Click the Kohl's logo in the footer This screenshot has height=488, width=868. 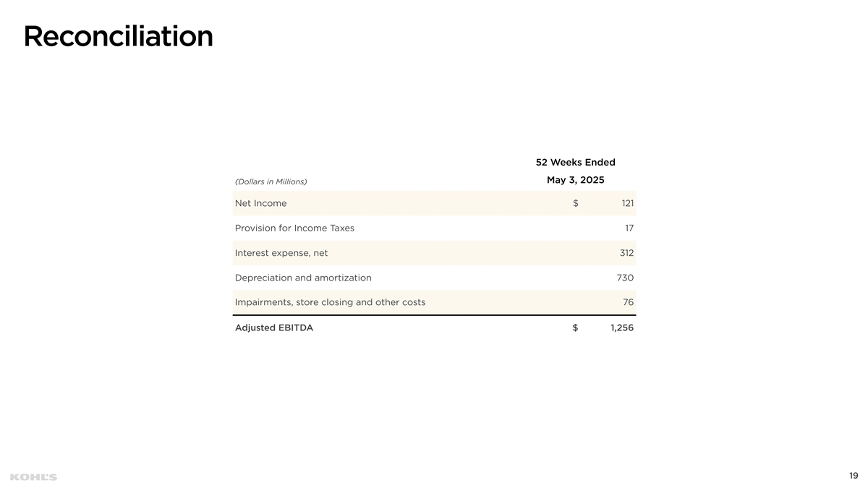(33, 477)
